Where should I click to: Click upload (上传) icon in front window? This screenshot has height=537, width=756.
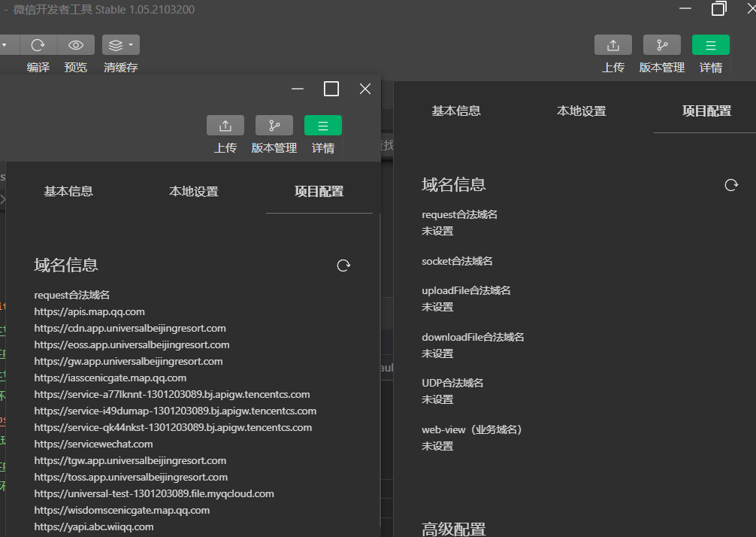click(x=225, y=126)
